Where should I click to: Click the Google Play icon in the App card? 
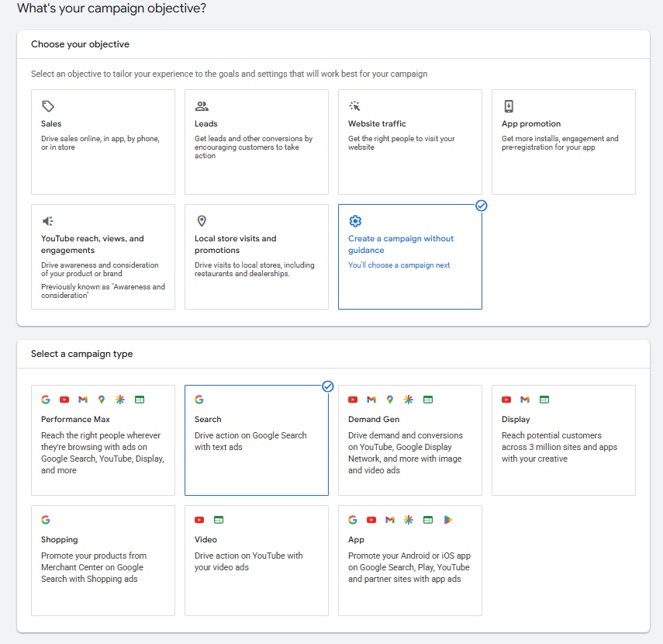pyautogui.click(x=448, y=520)
